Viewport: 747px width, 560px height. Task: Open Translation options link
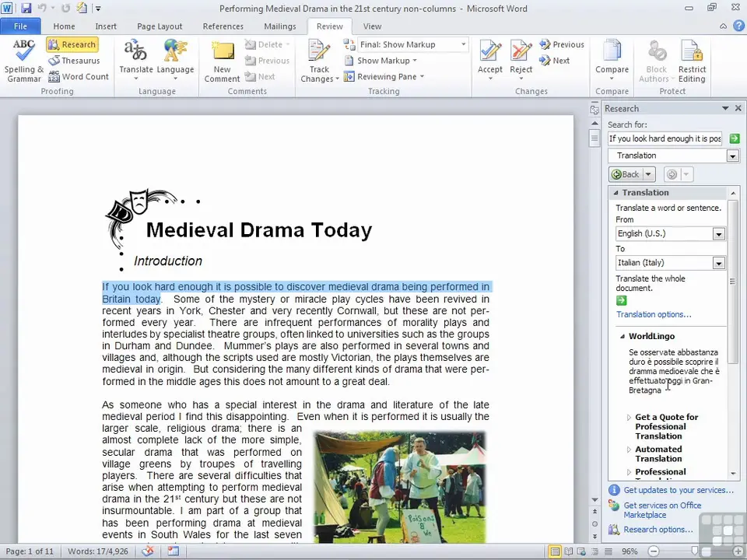point(654,314)
